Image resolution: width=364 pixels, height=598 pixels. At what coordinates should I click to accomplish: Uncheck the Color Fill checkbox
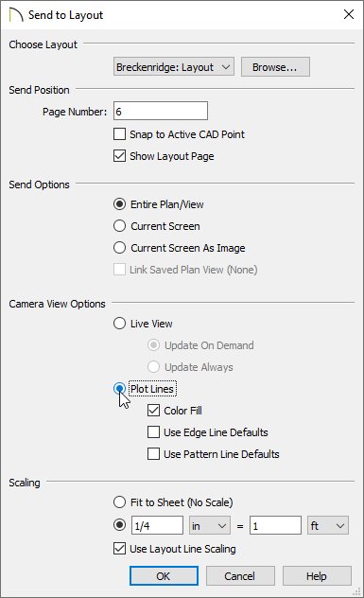click(153, 411)
